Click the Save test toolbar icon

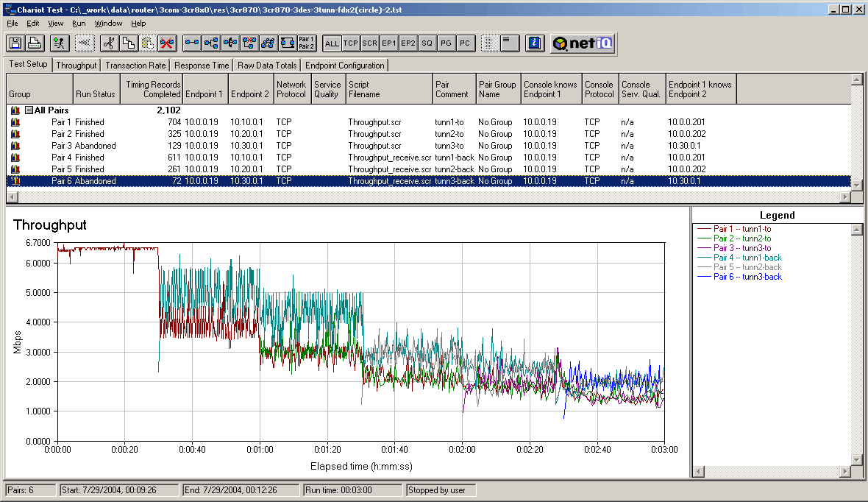[15, 43]
